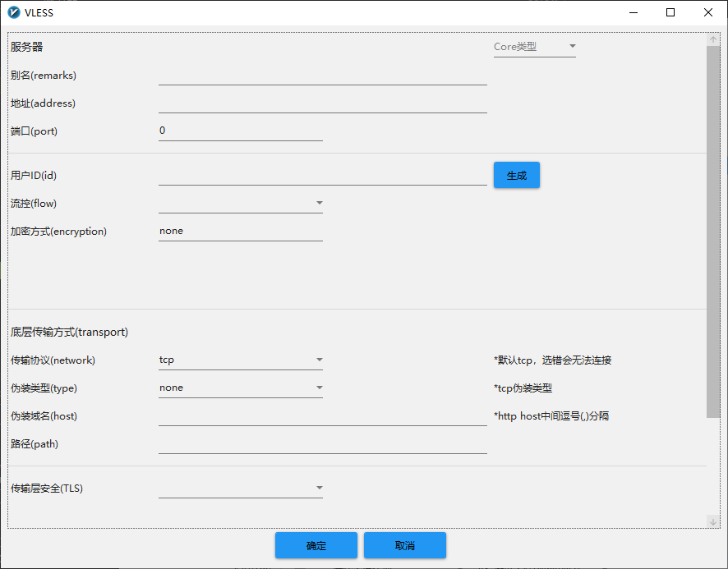Click the scrollbar down arrow
Screen dimensions: 728x569
[x=712, y=521]
